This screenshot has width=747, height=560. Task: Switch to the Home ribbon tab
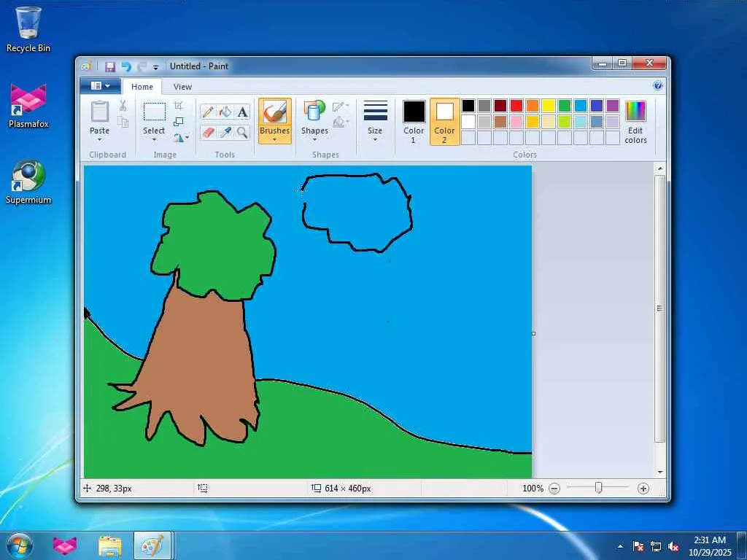tap(142, 87)
